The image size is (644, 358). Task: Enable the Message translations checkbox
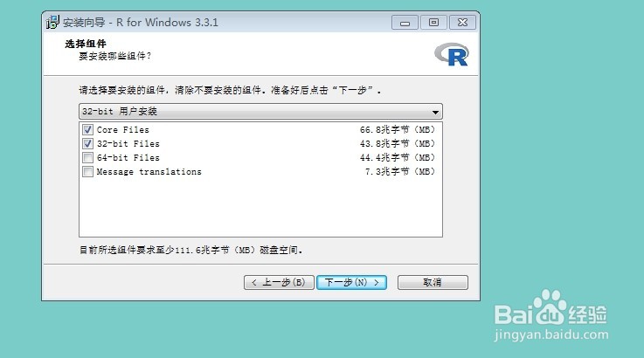(x=87, y=172)
